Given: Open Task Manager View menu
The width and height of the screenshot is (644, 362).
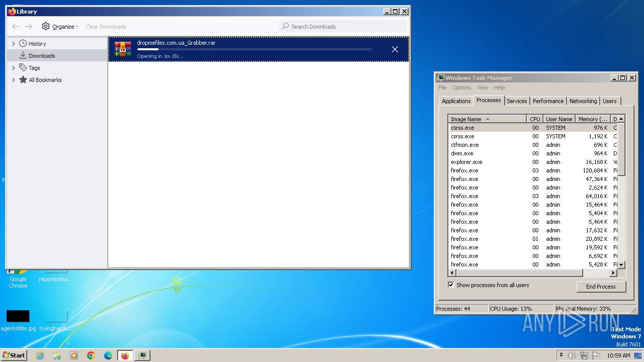Looking at the screenshot, I should coord(482,87).
